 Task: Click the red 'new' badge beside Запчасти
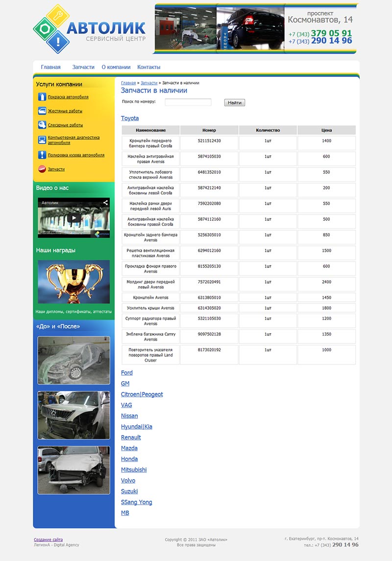pos(42,169)
